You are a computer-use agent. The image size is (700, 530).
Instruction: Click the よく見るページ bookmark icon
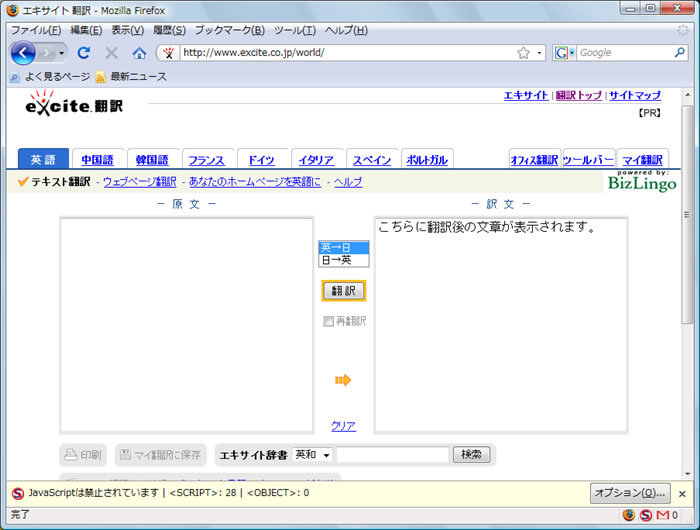coord(15,78)
